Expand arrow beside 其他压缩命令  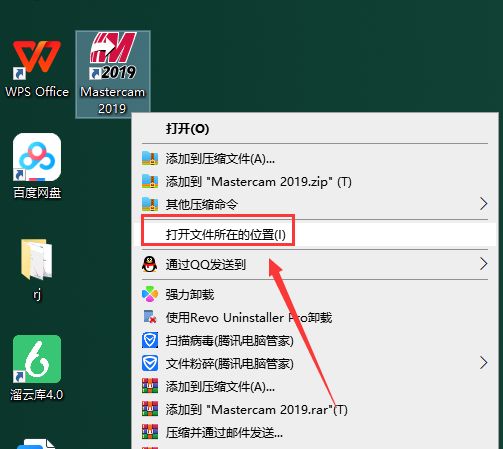(x=484, y=204)
